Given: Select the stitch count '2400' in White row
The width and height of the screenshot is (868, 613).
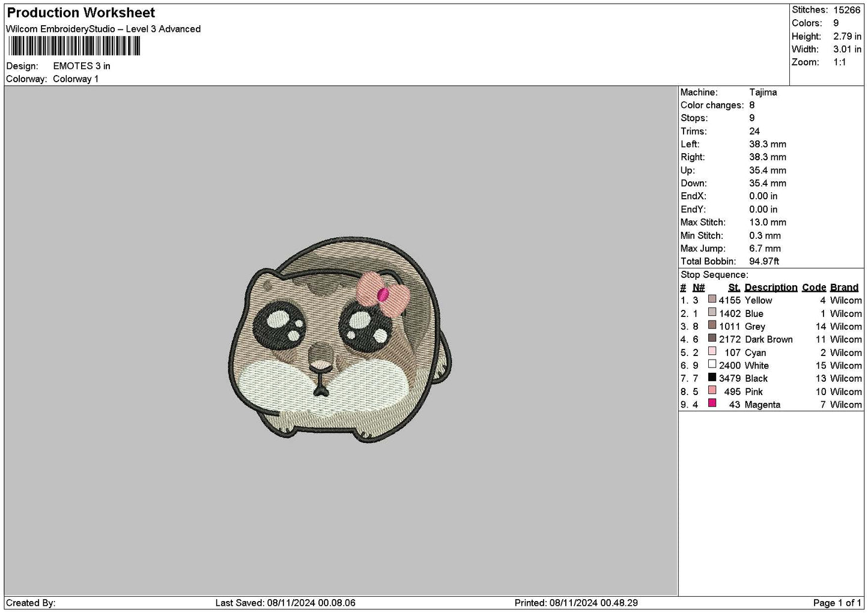Looking at the screenshot, I should [730, 365].
